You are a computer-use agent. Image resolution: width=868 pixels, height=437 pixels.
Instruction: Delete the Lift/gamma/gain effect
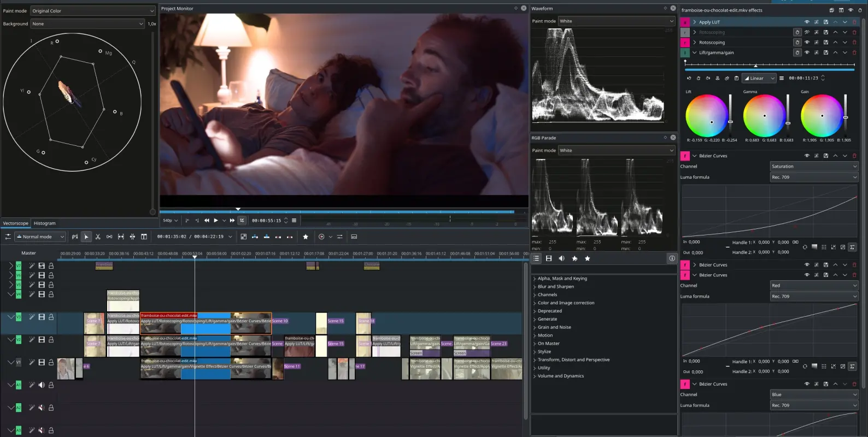point(854,52)
